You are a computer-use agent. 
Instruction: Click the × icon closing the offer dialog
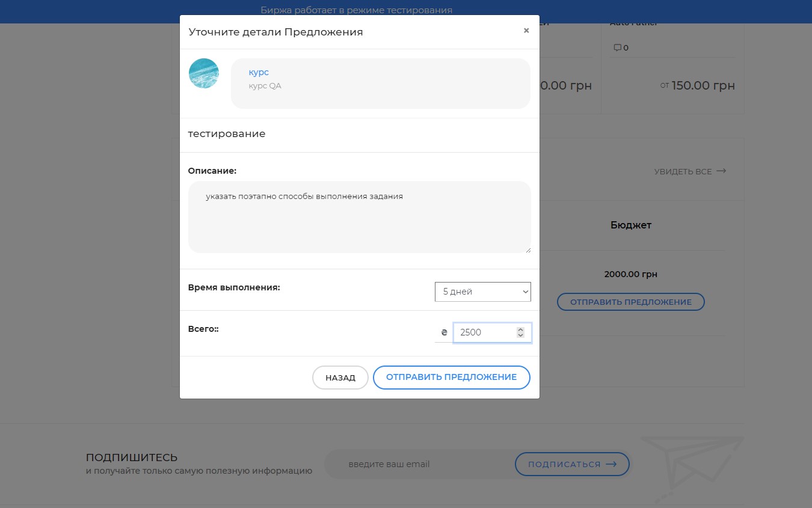click(x=526, y=30)
